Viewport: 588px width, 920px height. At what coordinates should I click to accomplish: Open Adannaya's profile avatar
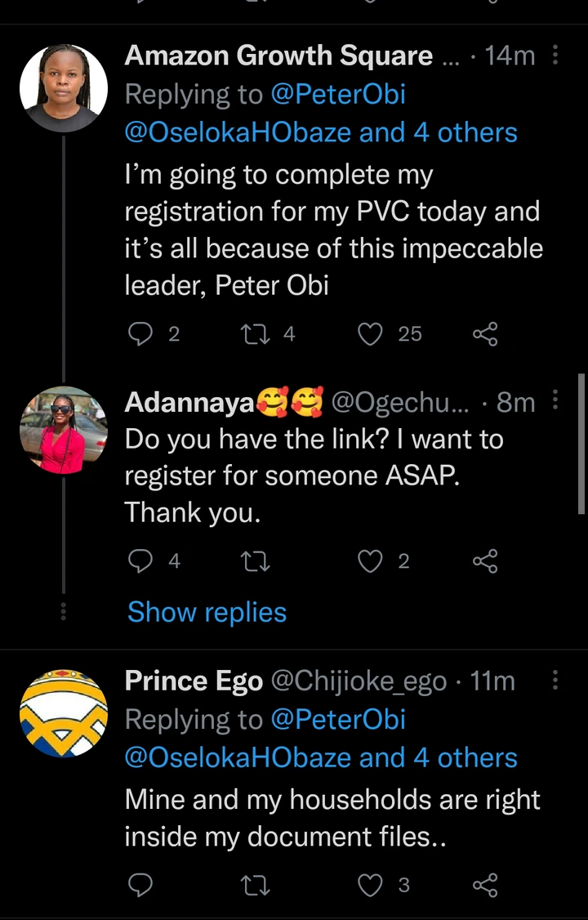64,431
